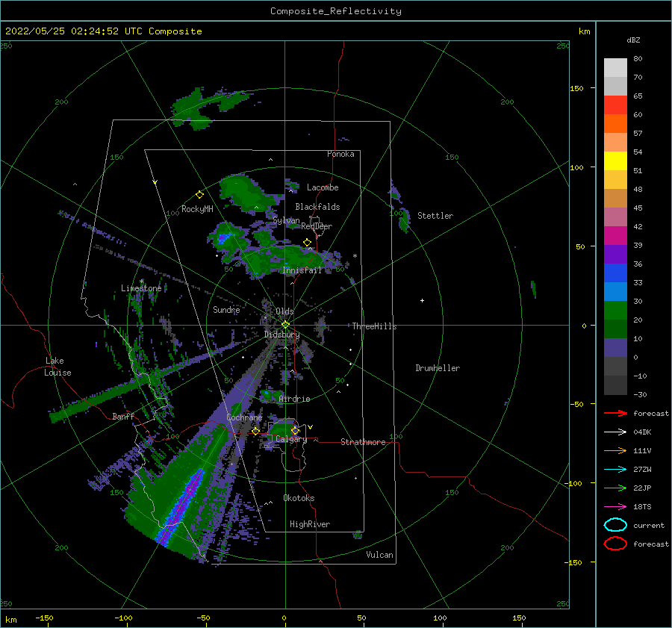Click the Ponoka town label
672x628 pixels.
[340, 154]
